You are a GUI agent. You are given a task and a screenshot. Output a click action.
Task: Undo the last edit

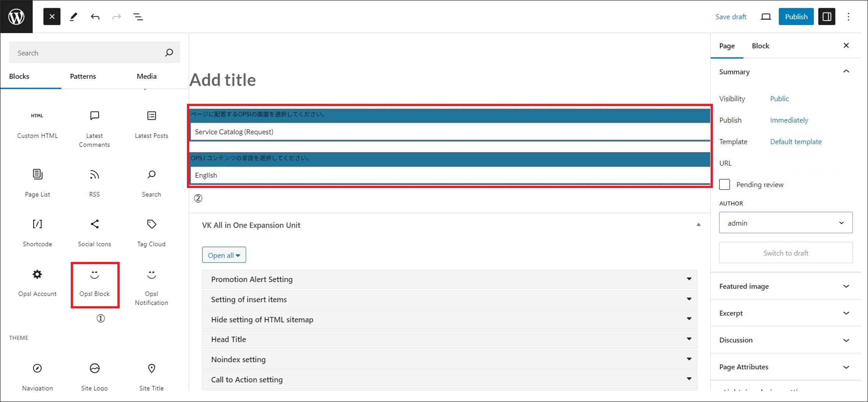(95, 17)
